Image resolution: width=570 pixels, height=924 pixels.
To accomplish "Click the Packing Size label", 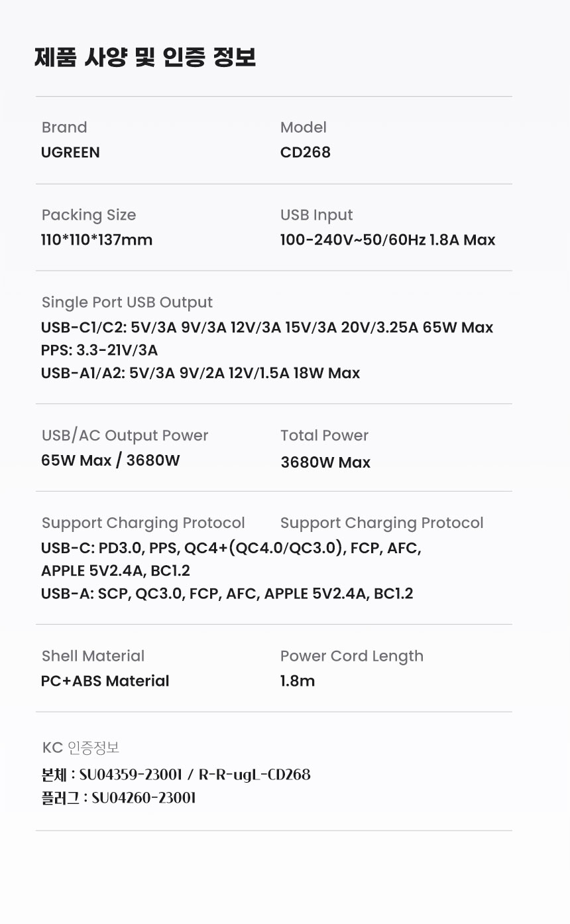I will click(88, 215).
